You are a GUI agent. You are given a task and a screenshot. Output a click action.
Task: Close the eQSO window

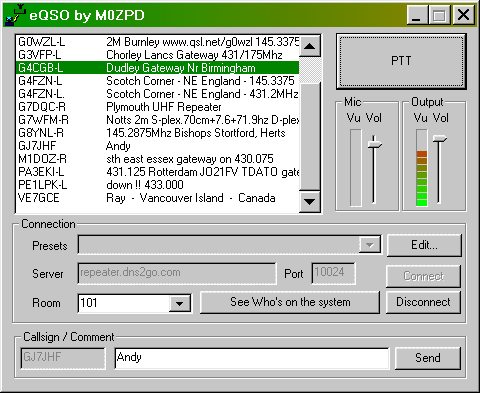[x=463, y=15]
